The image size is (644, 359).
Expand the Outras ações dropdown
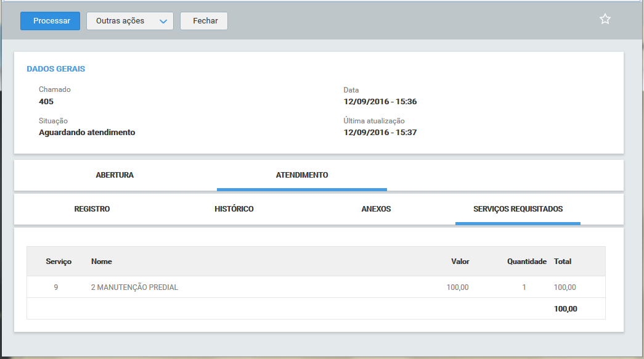[x=129, y=21]
